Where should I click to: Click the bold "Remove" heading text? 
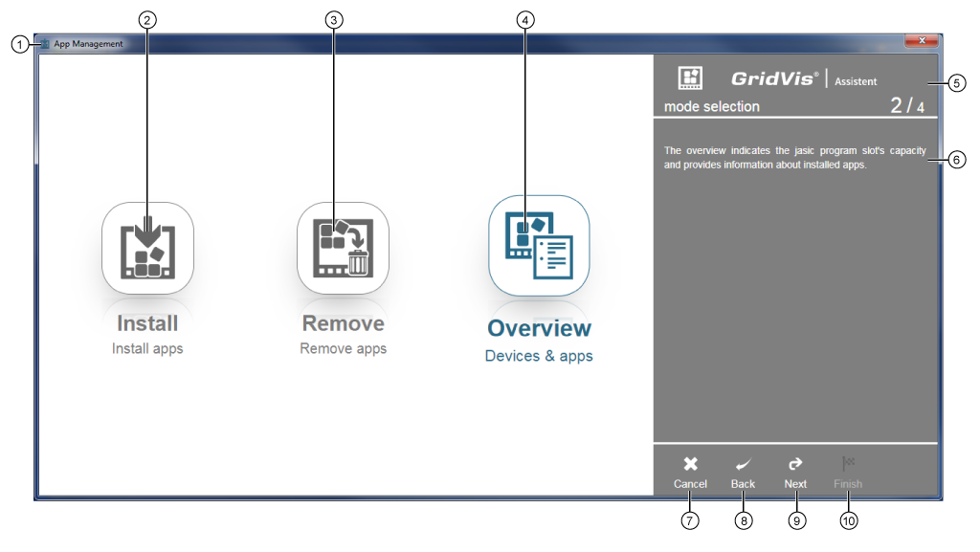coord(343,323)
